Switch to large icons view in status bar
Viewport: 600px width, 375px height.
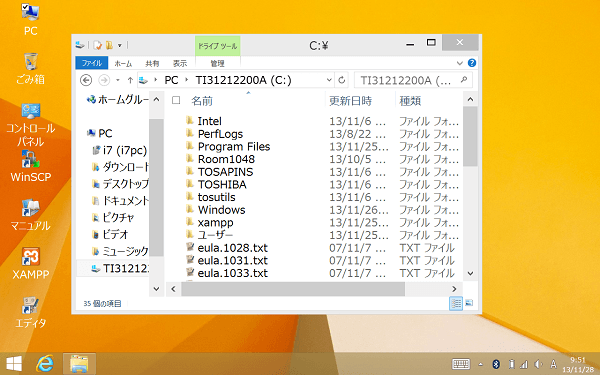click(x=469, y=303)
